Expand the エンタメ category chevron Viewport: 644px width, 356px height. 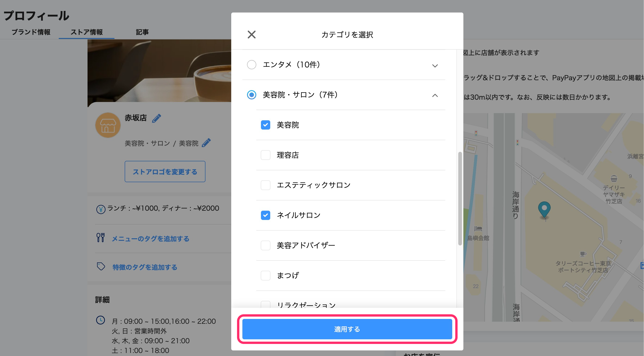435,66
